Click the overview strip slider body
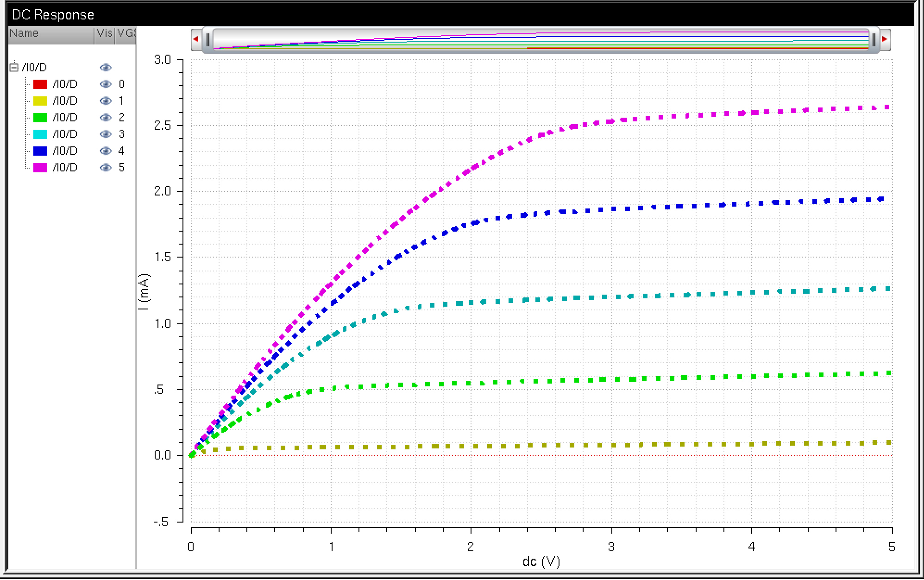 pos(541,40)
